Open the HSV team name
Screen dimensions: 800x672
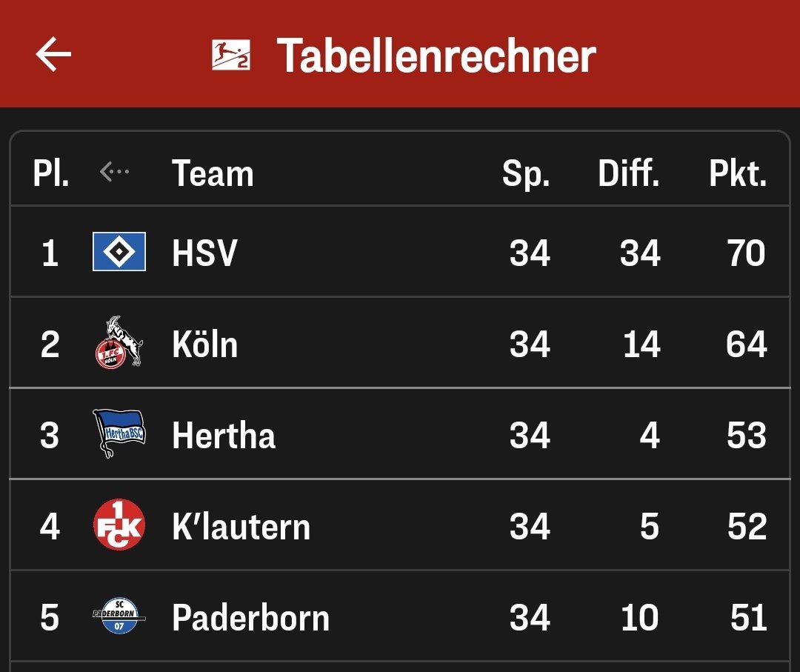click(204, 253)
